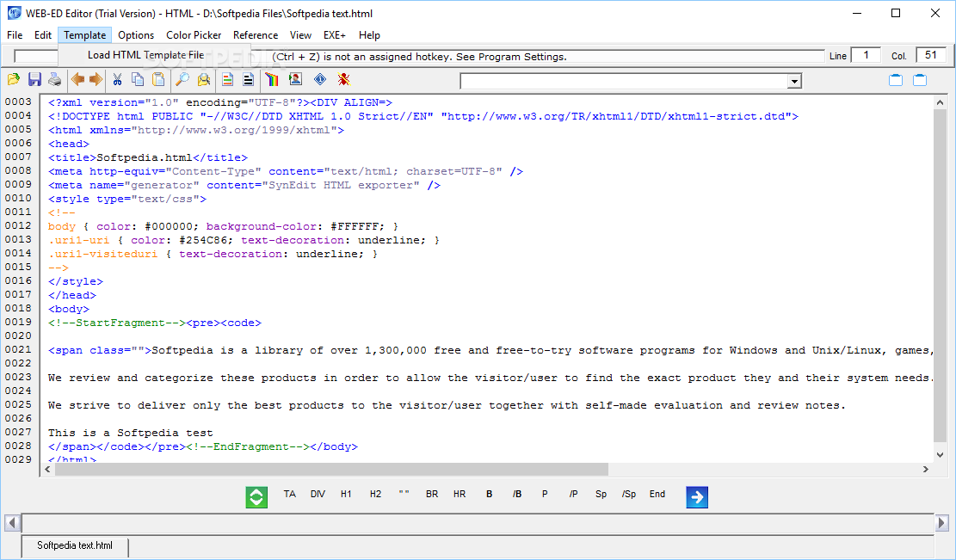956x560 pixels.
Task: Click the hotkey status message text
Action: pos(419,57)
